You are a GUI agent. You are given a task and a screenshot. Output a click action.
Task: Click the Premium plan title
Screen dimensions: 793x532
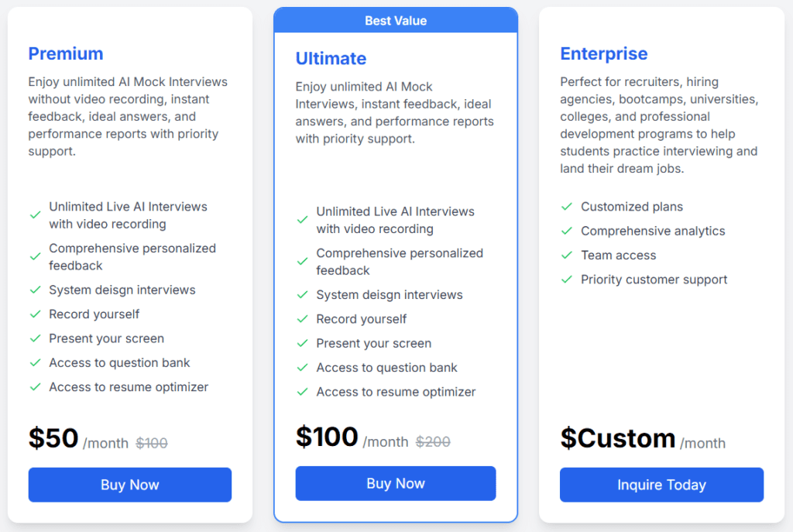click(x=66, y=53)
